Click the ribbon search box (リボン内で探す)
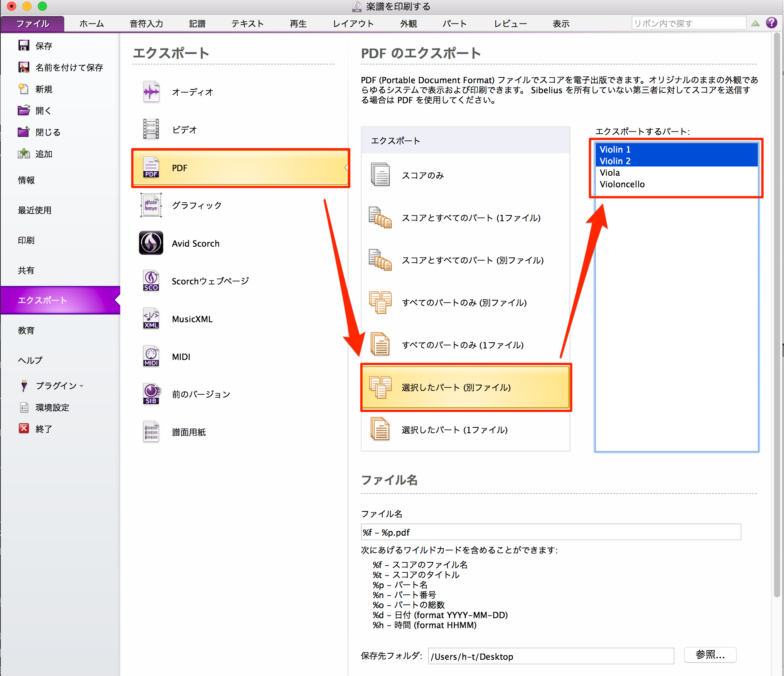Screen dimensions: 784x676 click(689, 23)
